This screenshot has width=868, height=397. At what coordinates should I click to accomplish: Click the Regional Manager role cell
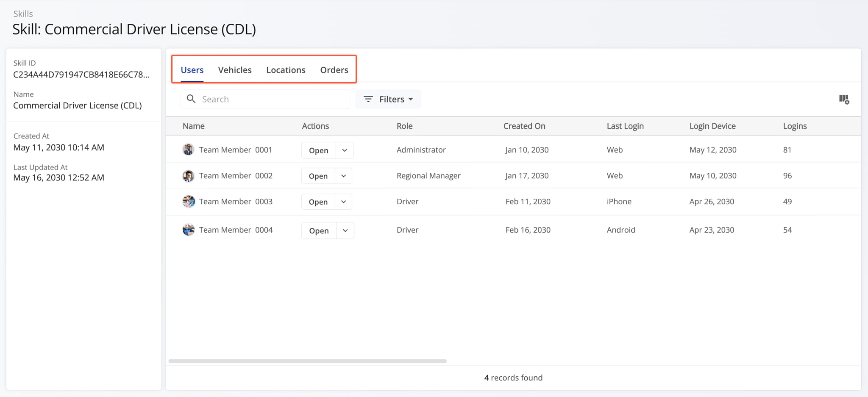point(428,175)
